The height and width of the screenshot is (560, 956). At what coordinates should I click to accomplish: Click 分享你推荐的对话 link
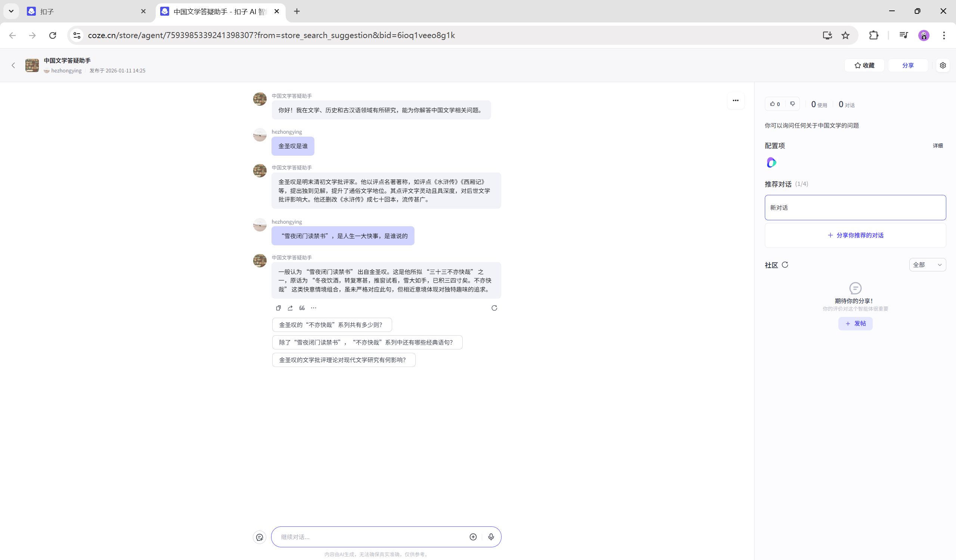855,235
